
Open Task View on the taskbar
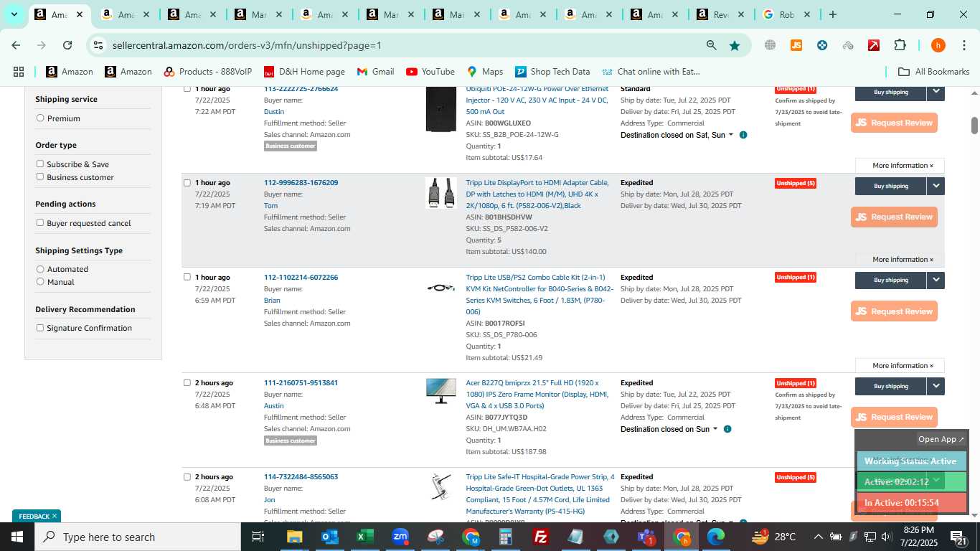pyautogui.click(x=258, y=537)
